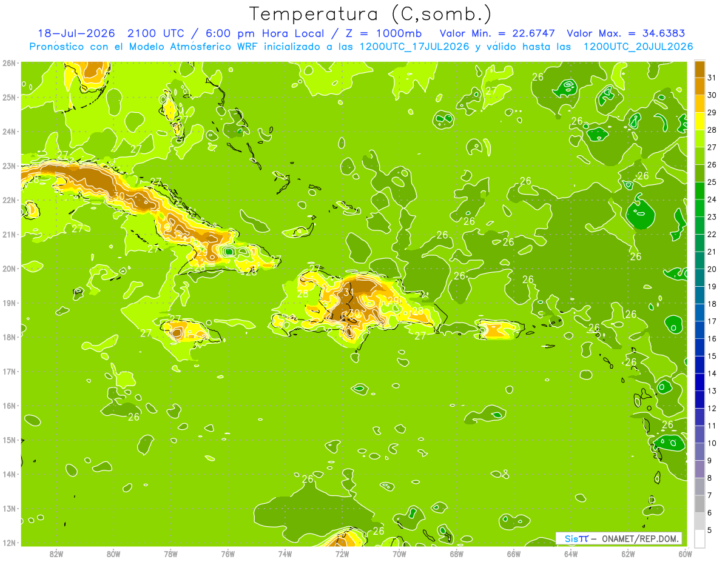
Task: Click the "18N" latitude axis label
Action: (9, 336)
